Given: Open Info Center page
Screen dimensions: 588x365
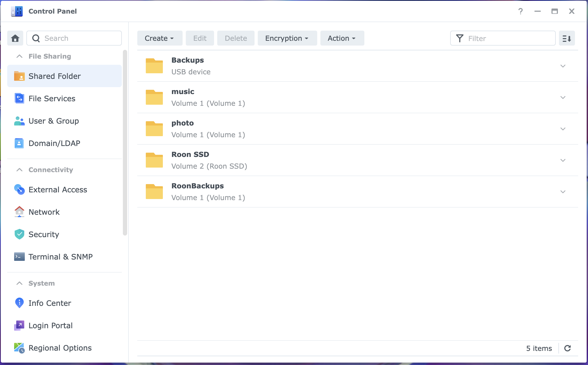Looking at the screenshot, I should coord(65,303).
